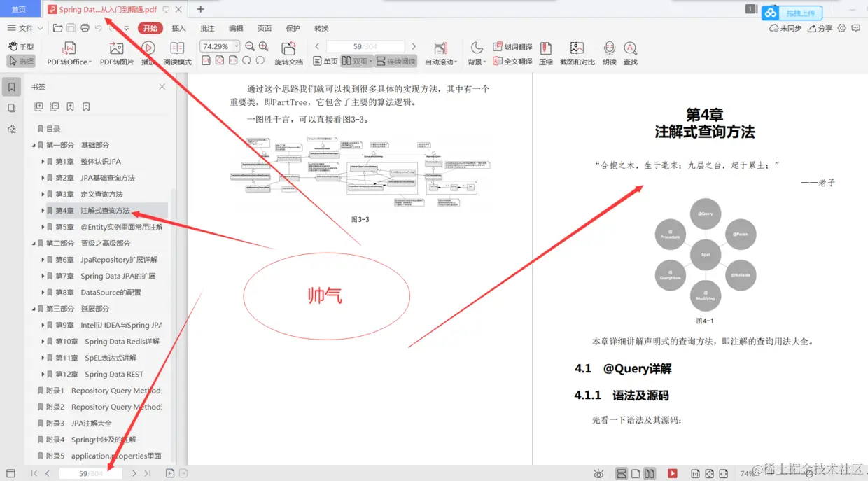Switch to the 首页 home tab

(x=19, y=10)
